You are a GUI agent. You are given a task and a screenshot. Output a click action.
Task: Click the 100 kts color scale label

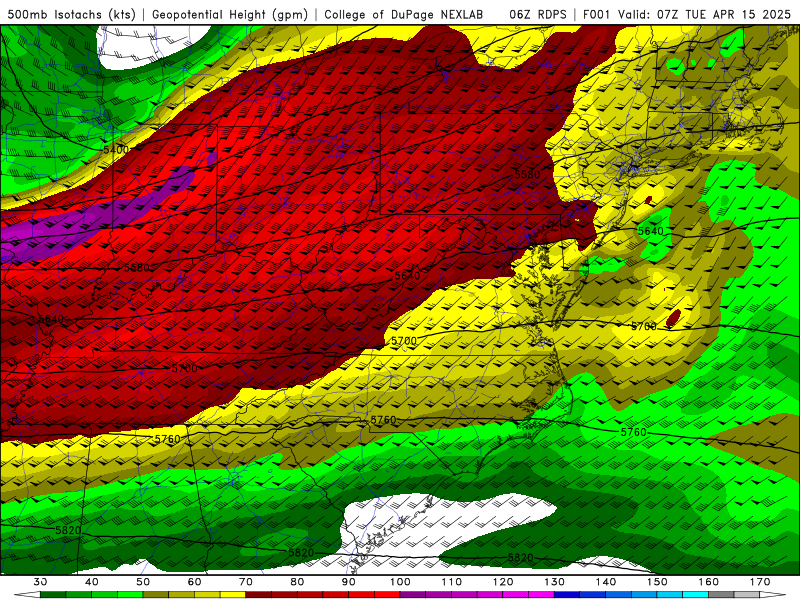click(x=400, y=582)
